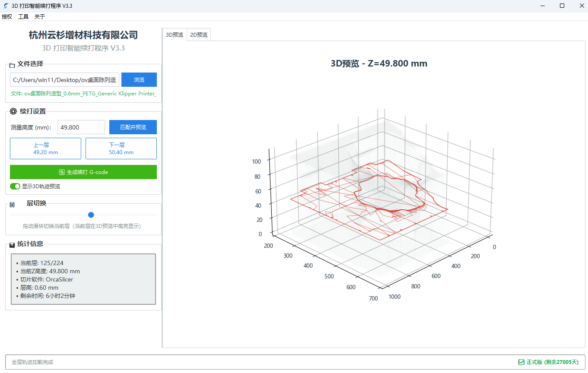Click the 文件选择 folder icon

11,63
